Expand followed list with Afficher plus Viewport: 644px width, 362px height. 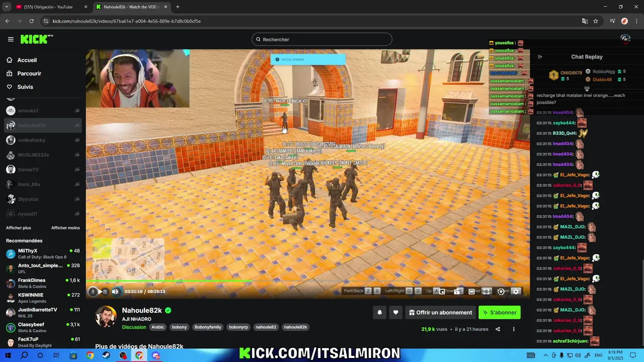coord(19,228)
